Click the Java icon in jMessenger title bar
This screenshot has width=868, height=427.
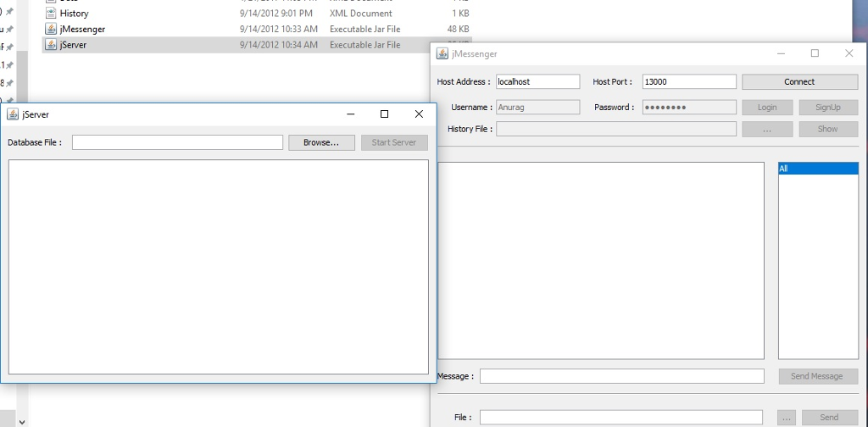[442, 53]
